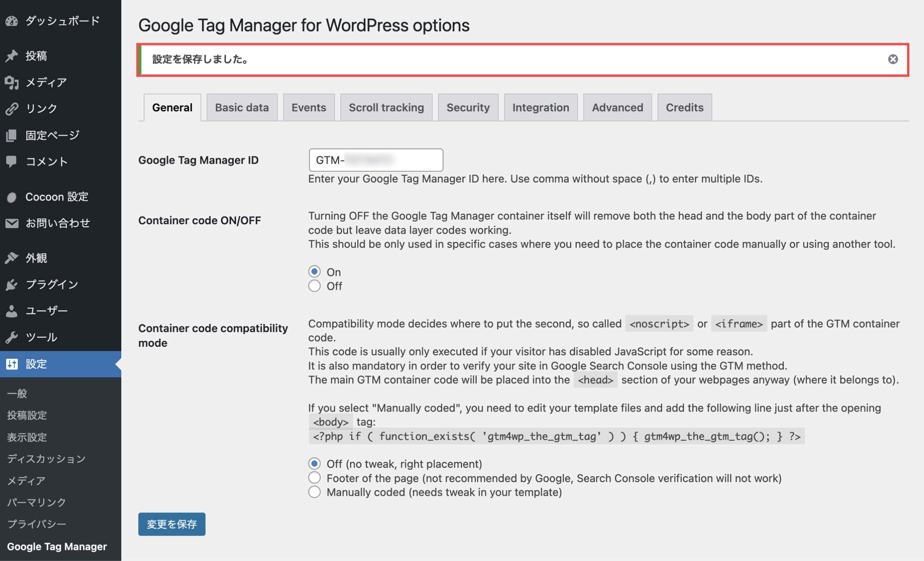Switch to the General tab
Screen dimensions: 924x561
172,107
